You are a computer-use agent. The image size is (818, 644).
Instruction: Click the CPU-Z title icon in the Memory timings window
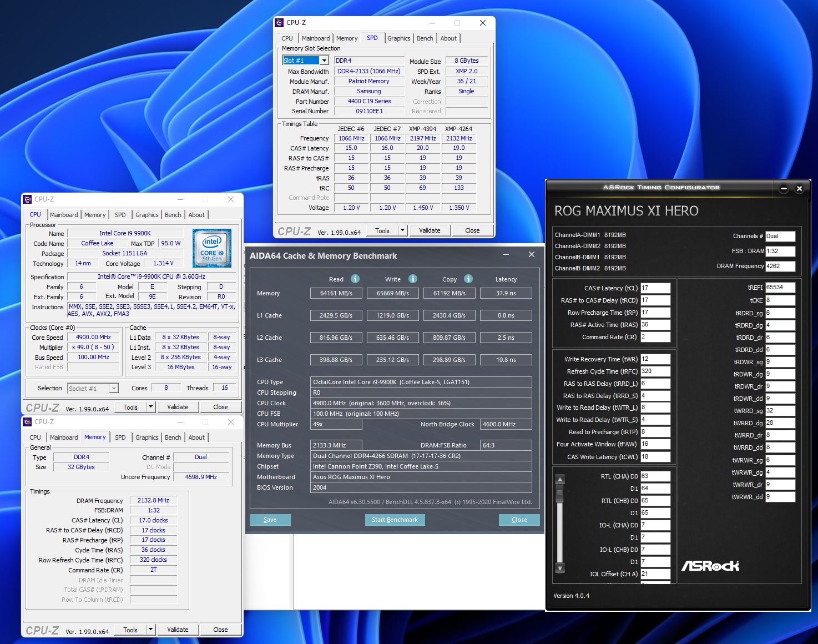pos(27,422)
